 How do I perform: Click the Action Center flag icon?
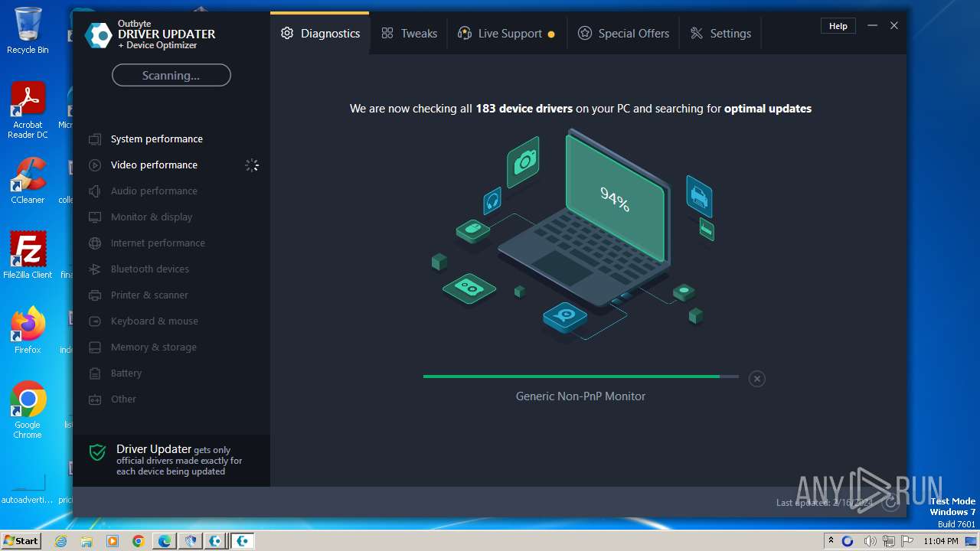pyautogui.click(x=907, y=541)
